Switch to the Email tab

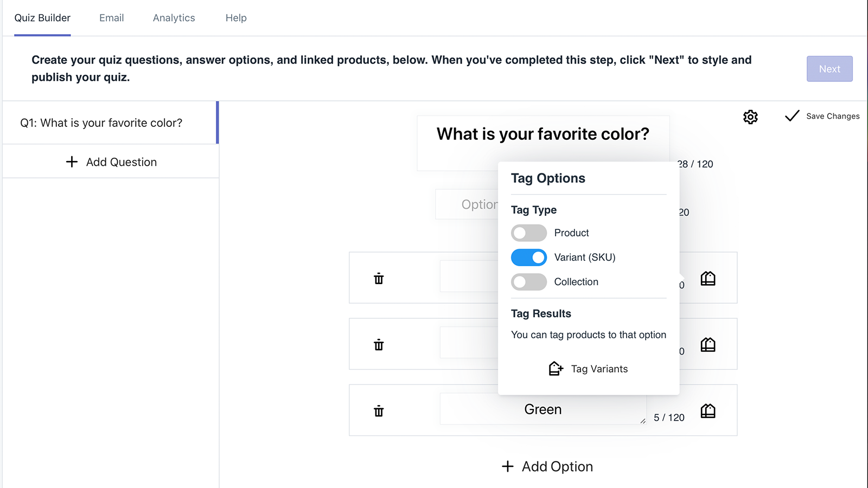coord(111,18)
